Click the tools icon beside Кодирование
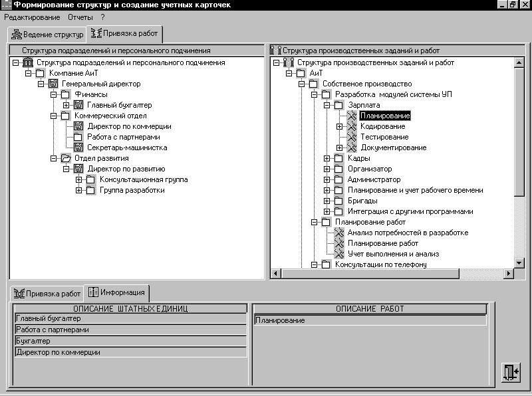 [x=352, y=126]
